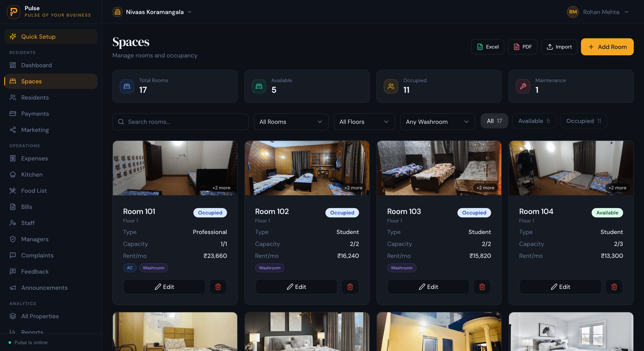Click the RM user avatar
This screenshot has width=644, height=351.
click(573, 12)
